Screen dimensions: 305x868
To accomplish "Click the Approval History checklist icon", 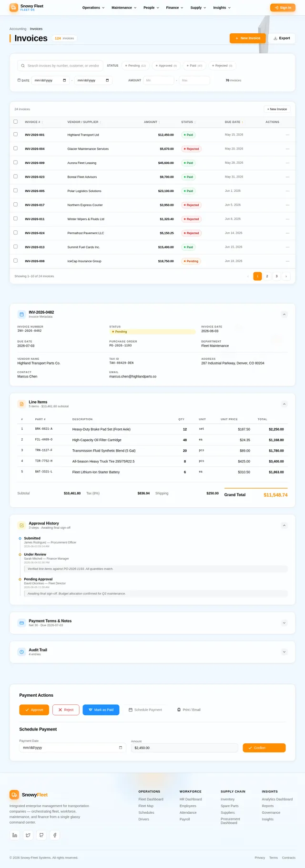I will [21, 525].
